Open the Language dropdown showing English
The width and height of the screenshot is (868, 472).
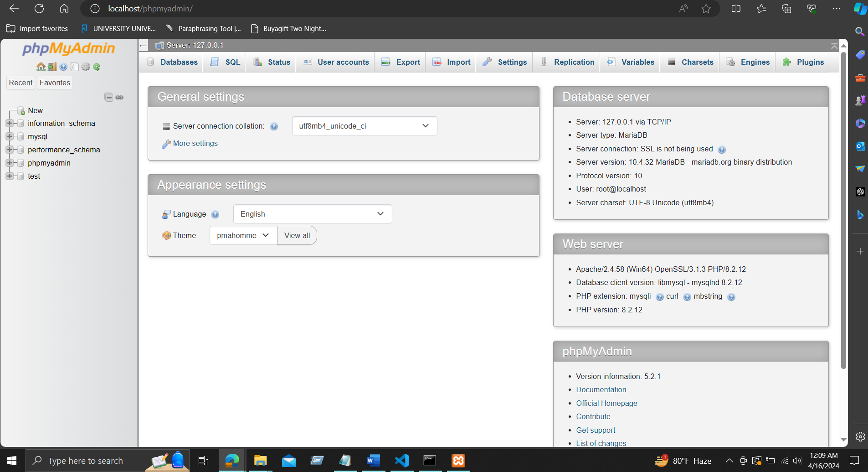pos(313,214)
